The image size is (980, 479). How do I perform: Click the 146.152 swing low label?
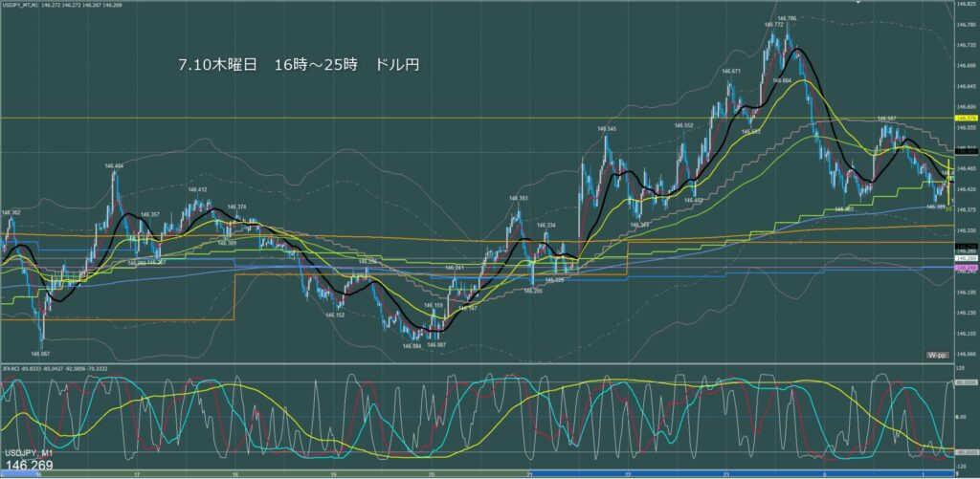(335, 315)
